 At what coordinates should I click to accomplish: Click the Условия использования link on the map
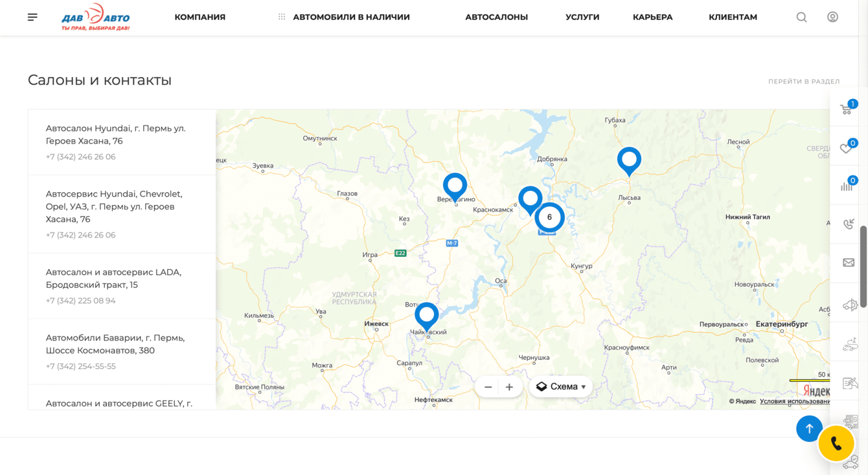(795, 401)
